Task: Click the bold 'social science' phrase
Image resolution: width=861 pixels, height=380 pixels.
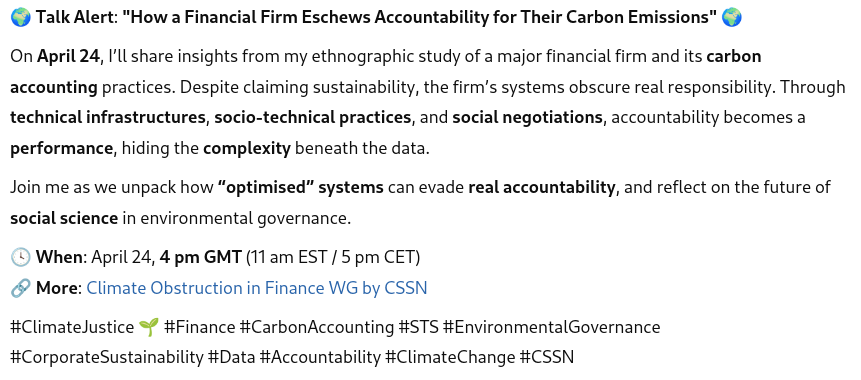Action: click(64, 218)
